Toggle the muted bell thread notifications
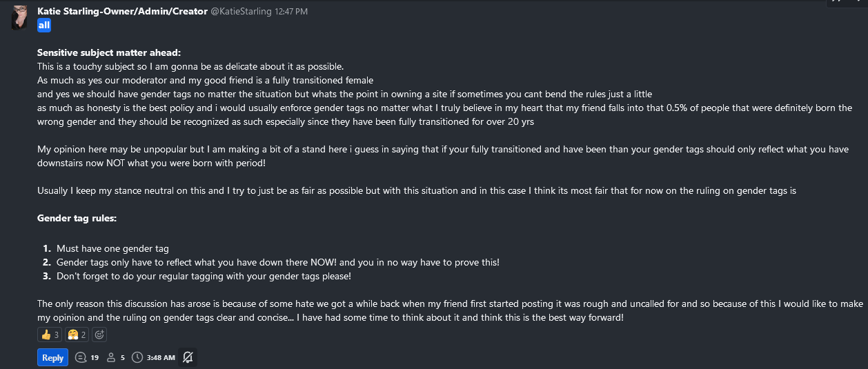Image resolution: width=868 pixels, height=369 pixels. 188,357
